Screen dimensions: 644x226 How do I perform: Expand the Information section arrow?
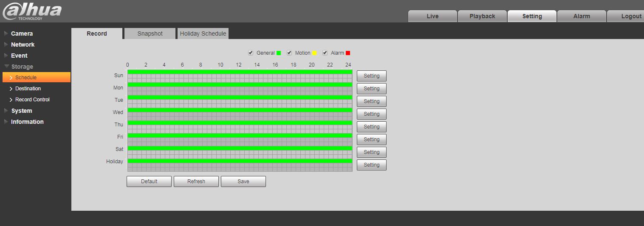[6, 122]
